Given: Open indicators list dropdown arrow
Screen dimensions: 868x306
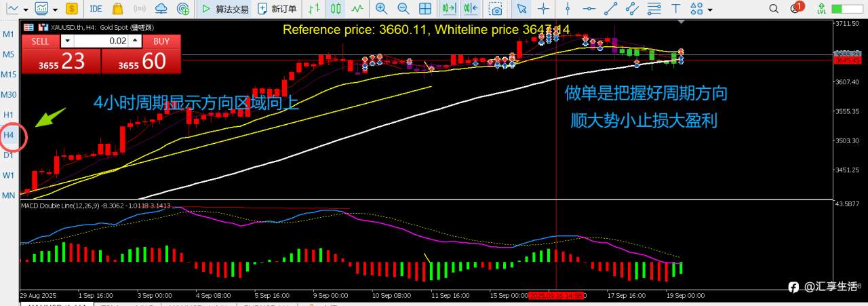Looking at the screenshot, I should (x=54, y=9).
